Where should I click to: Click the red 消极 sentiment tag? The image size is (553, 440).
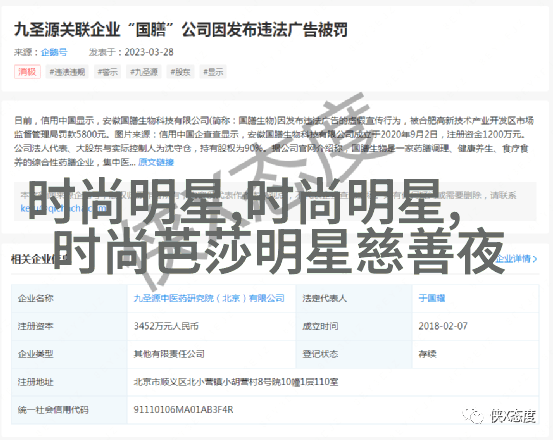(27, 72)
